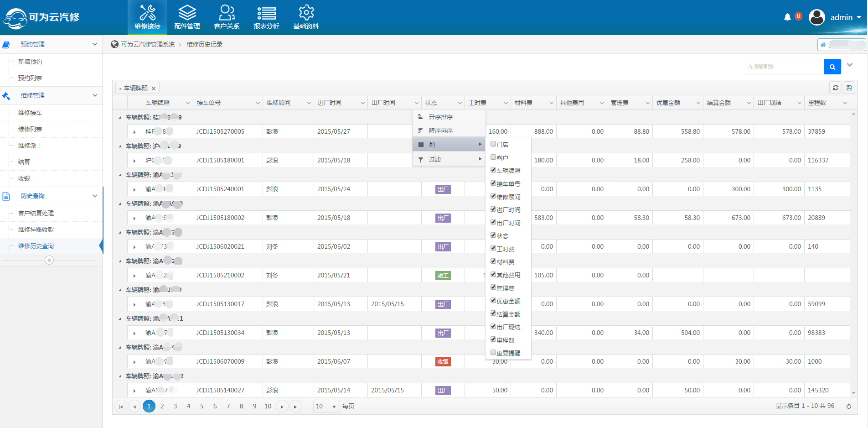Select 升序排序 in the column menu
This screenshot has height=428, width=868.
tap(440, 117)
